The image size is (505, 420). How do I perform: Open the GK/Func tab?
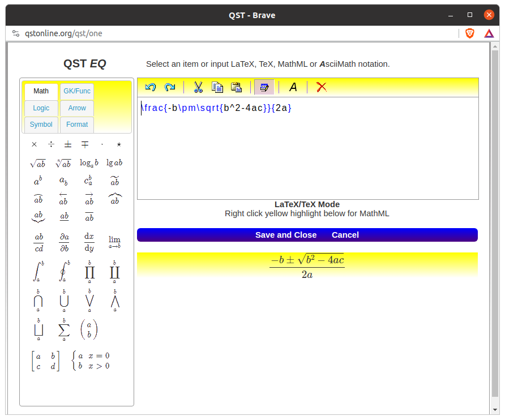pos(77,91)
